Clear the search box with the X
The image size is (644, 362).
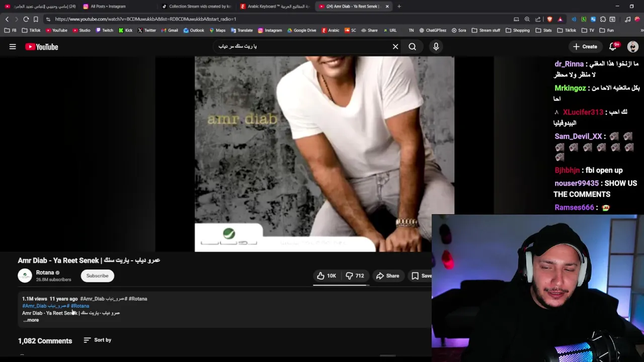point(395,47)
